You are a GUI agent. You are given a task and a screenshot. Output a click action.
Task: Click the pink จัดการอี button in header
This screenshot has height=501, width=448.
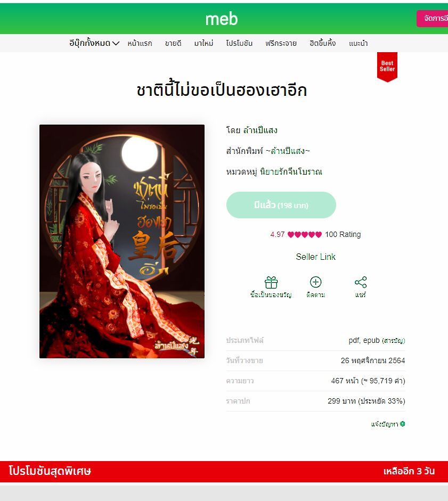click(433, 19)
